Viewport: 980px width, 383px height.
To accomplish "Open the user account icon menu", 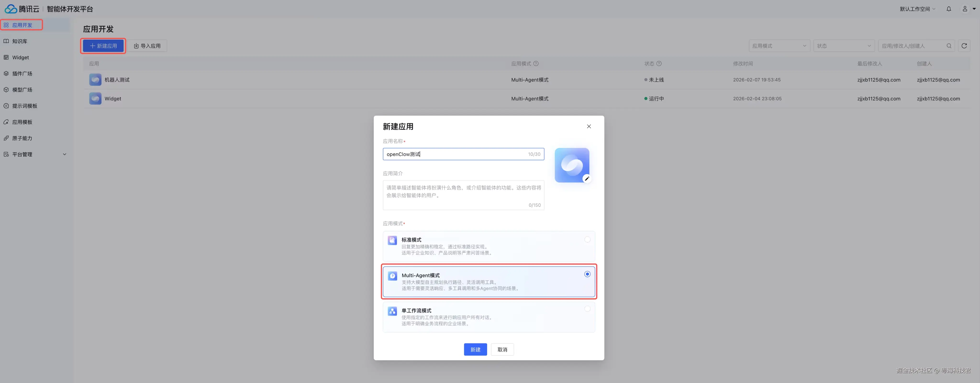I will click(965, 9).
